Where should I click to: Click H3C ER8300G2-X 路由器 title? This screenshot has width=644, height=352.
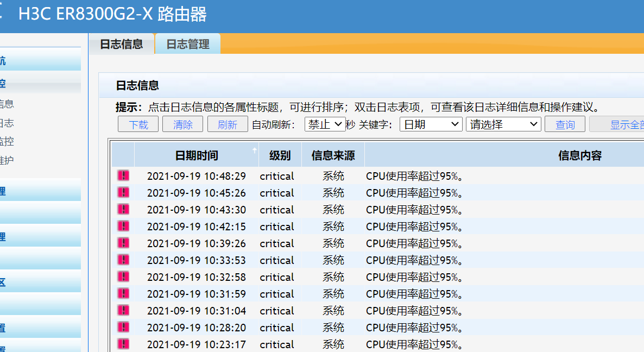(x=112, y=14)
